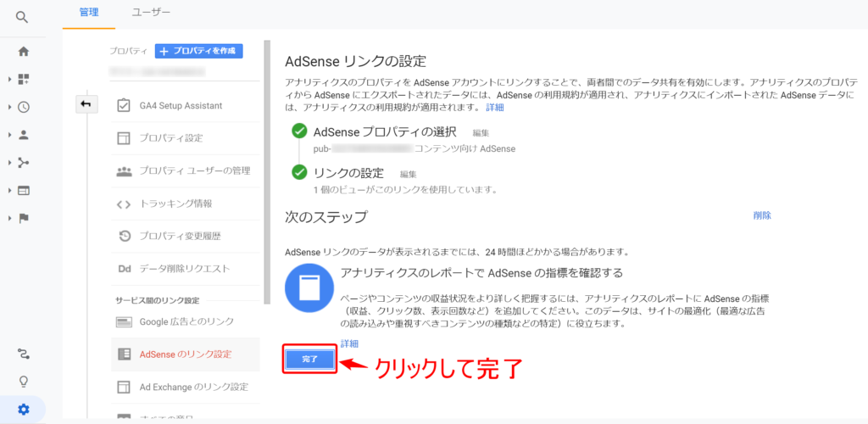Image resolution: width=868 pixels, height=424 pixels.
Task: Click the AdSense のリンク設定 icon
Action: 125,354
